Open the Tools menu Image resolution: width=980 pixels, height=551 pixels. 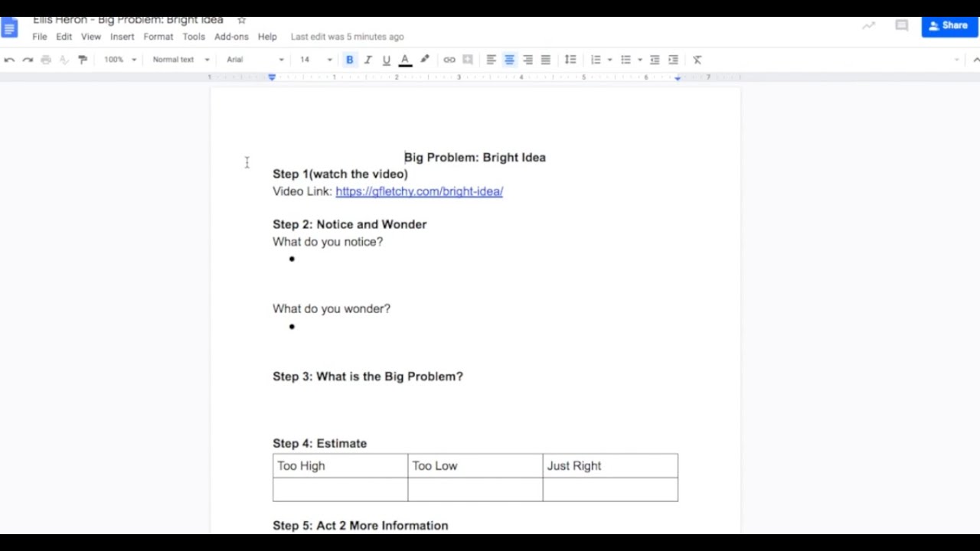[194, 37]
